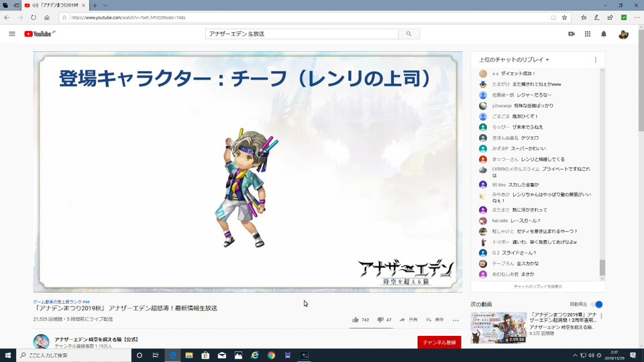Share the video with 共有 button
The image size is (644, 362).
coord(409,319)
